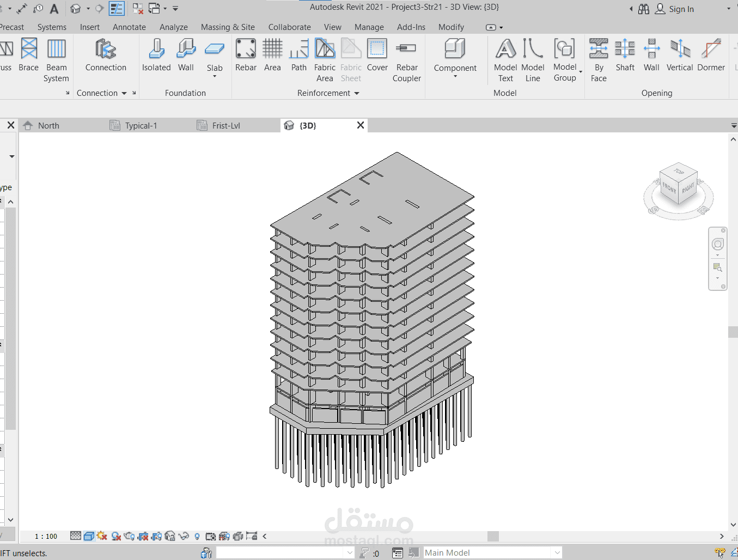Choose the structural Connection tool

point(106,55)
